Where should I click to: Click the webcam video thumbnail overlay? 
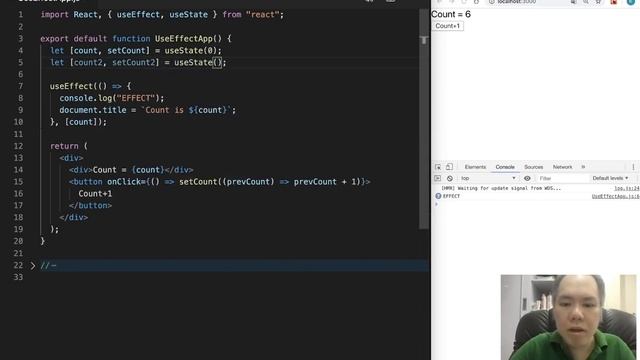click(568, 317)
